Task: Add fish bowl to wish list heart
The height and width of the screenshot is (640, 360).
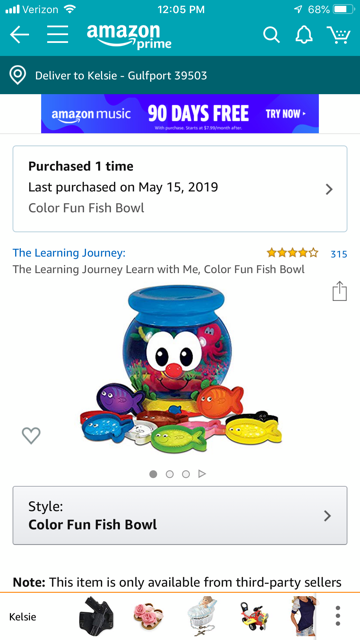Action: point(31,436)
